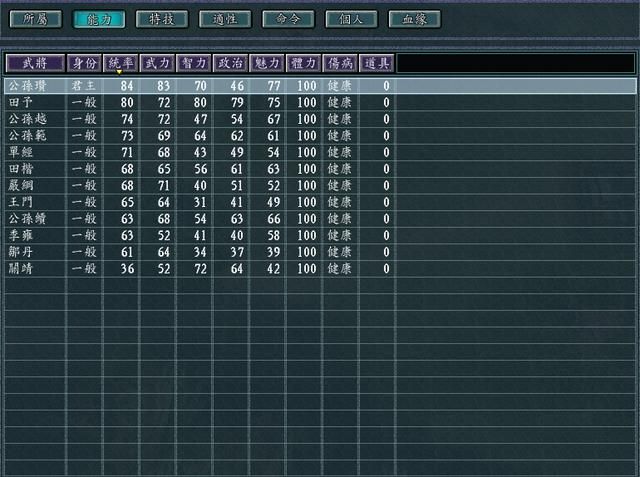Switch to the 所屬 tab
640x477 pixels.
click(35, 19)
